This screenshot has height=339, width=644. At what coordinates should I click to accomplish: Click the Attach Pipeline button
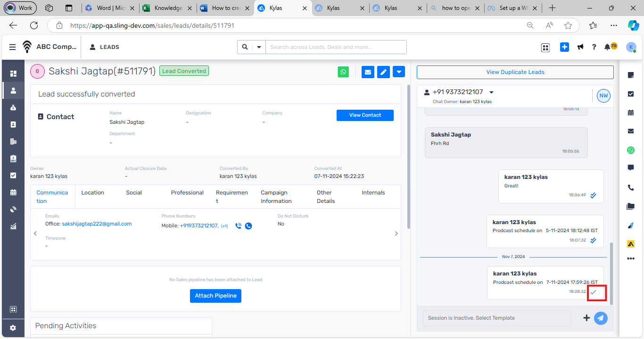point(216,296)
